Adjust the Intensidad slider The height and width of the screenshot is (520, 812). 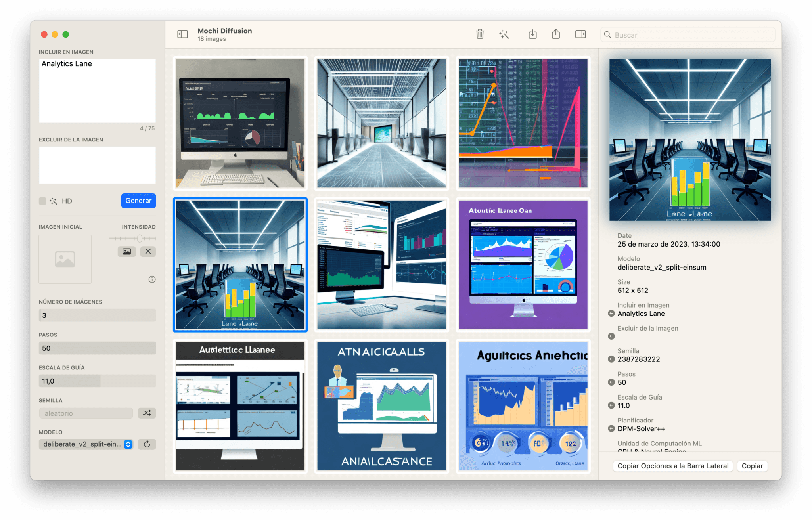coord(132,239)
